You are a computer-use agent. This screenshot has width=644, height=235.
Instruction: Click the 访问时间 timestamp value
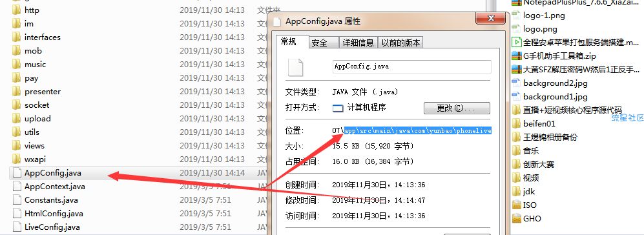click(x=379, y=215)
